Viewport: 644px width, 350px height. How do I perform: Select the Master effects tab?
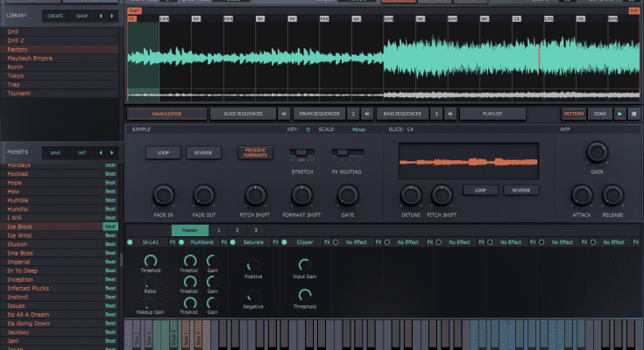tap(189, 229)
